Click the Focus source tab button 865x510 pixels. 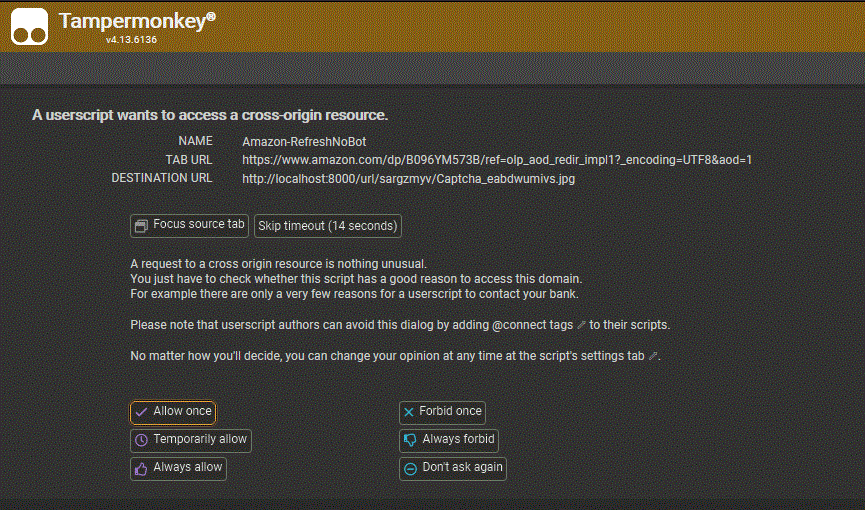coord(189,226)
